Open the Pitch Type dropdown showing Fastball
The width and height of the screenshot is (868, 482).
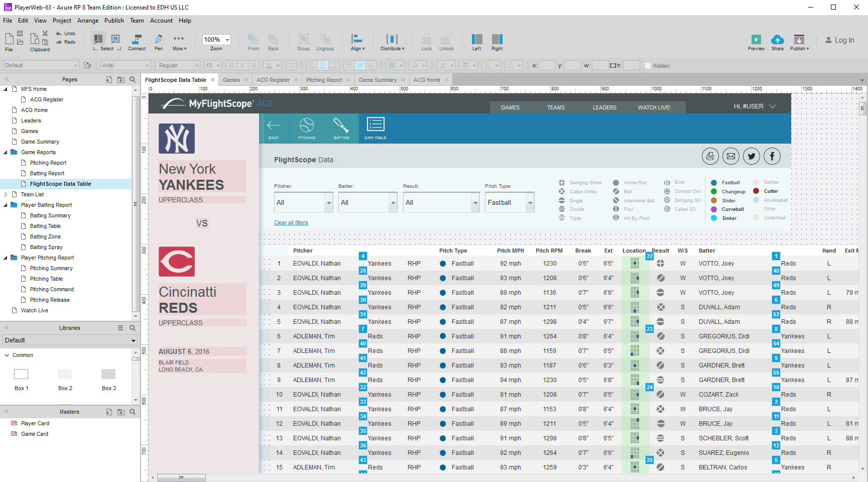click(x=530, y=203)
